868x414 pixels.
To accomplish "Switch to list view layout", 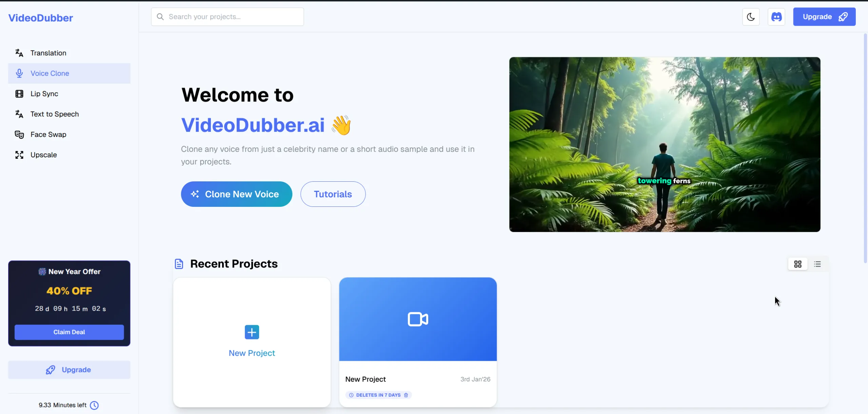I will [817, 264].
